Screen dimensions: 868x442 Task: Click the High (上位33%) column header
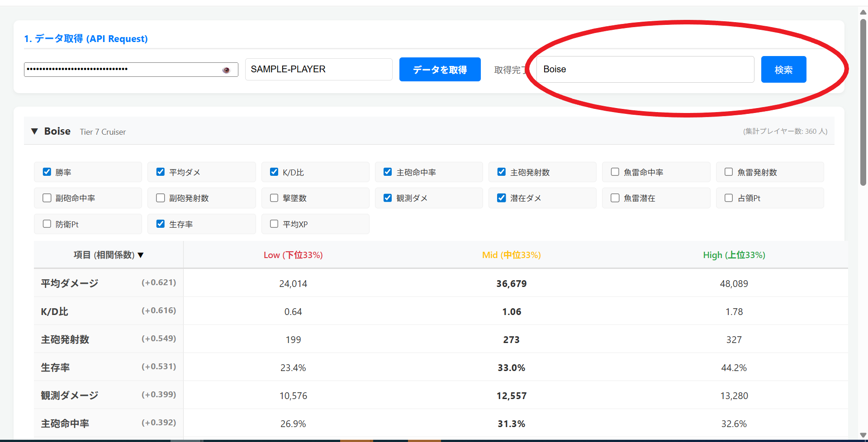tap(734, 255)
